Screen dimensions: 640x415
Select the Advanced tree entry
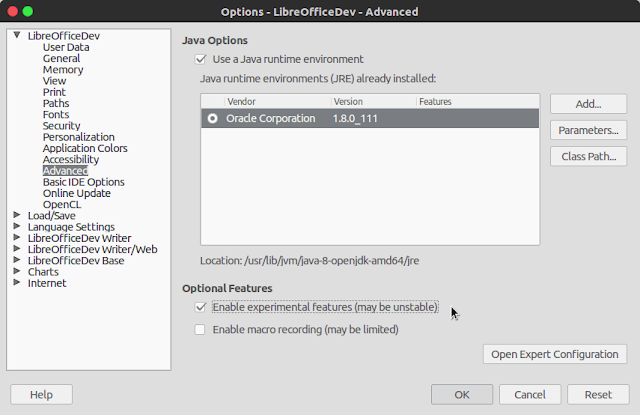click(x=65, y=171)
